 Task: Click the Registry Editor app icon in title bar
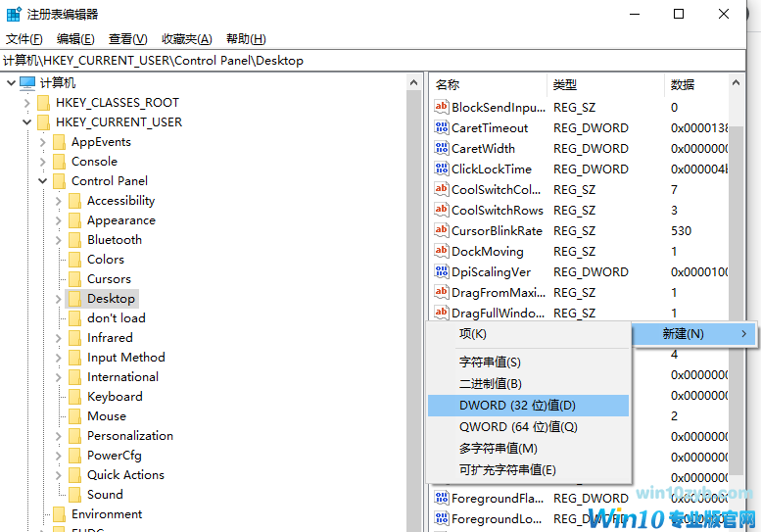(13, 15)
